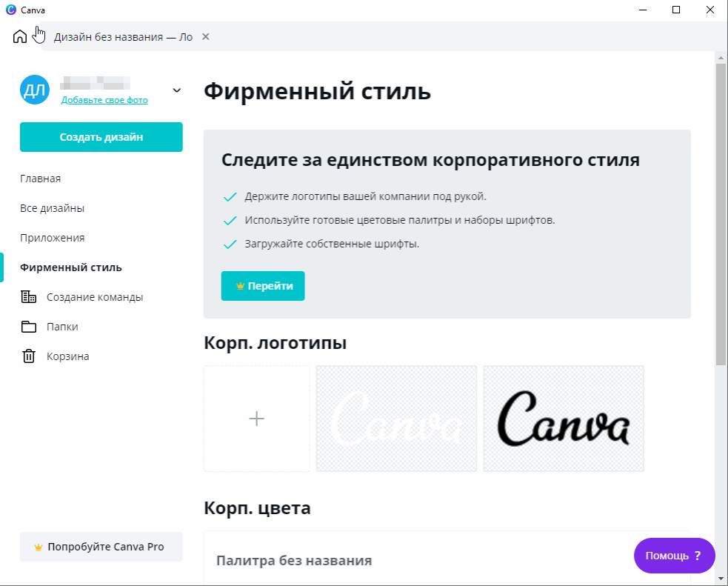
Task: Open the 'Папки' sidebar label
Action: 62,327
